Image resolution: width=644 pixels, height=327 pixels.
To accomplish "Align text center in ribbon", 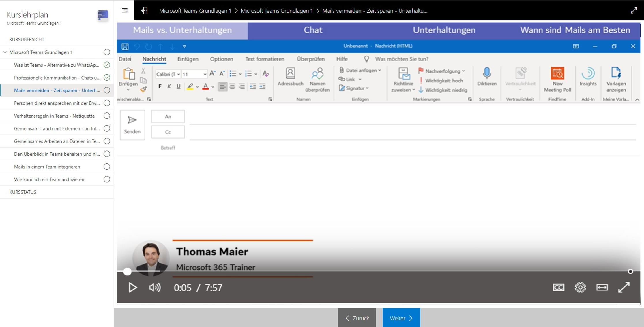I will coord(232,86).
